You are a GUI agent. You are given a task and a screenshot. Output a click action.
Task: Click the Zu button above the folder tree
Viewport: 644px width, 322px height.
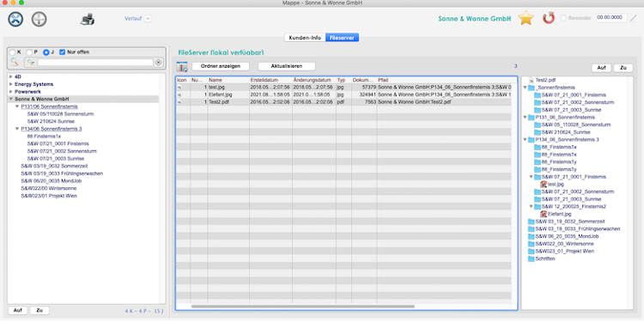click(x=623, y=68)
